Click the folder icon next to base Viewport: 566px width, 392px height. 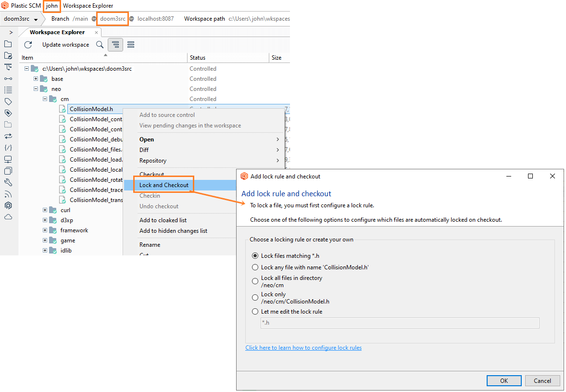(44, 79)
